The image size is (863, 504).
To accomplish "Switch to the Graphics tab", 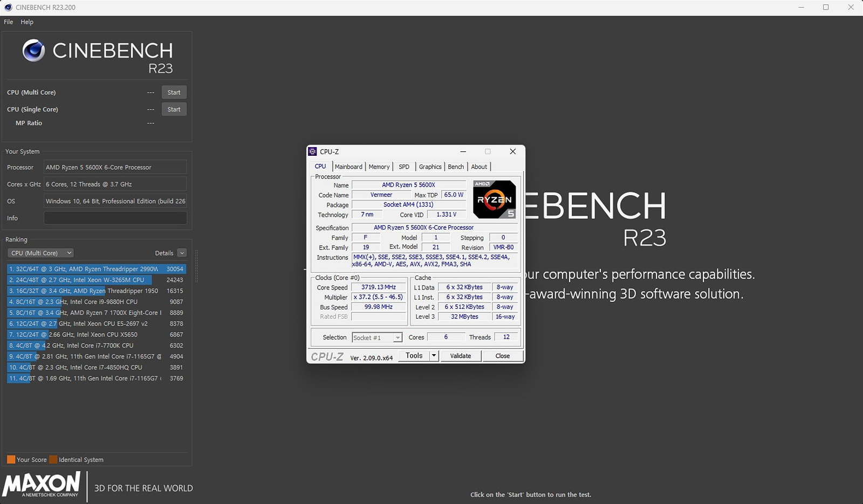I will point(430,167).
